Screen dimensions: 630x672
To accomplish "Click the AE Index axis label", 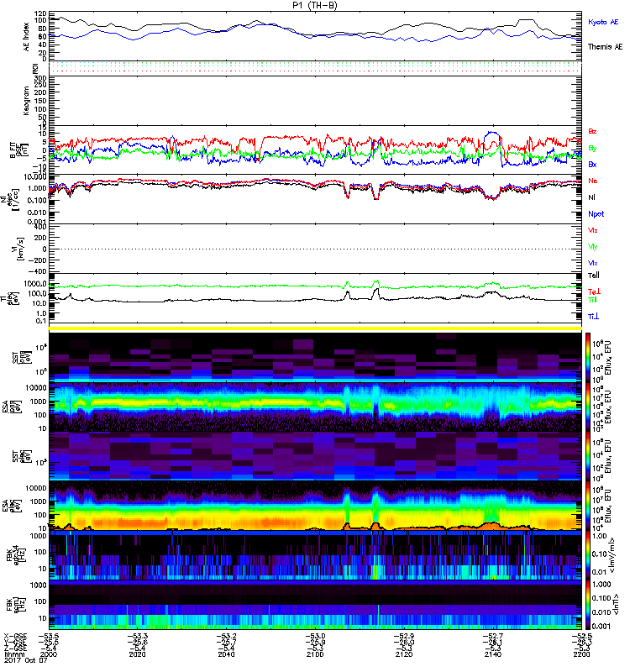I will [x=27, y=37].
